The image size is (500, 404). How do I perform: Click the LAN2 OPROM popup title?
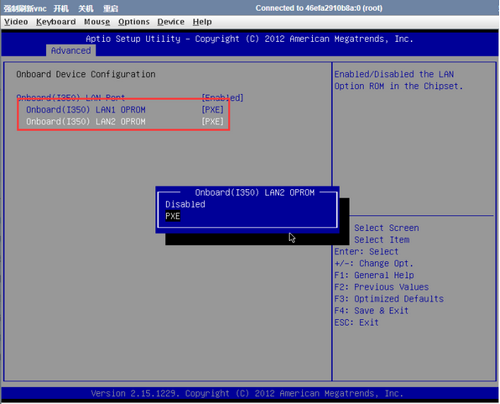pos(255,193)
